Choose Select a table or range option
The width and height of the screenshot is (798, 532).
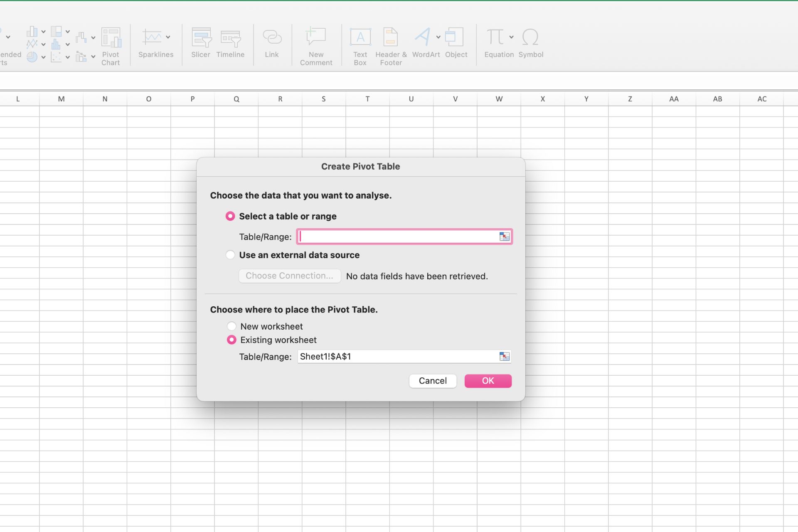(230, 216)
